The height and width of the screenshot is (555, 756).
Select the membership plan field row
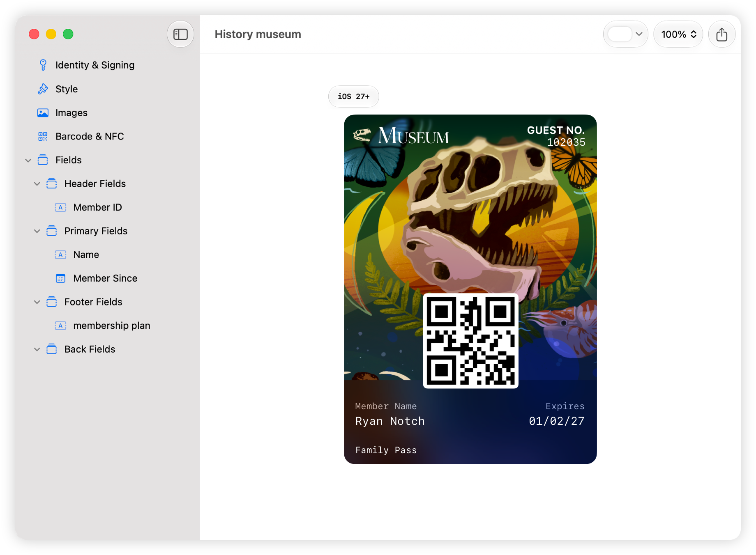pos(107,326)
